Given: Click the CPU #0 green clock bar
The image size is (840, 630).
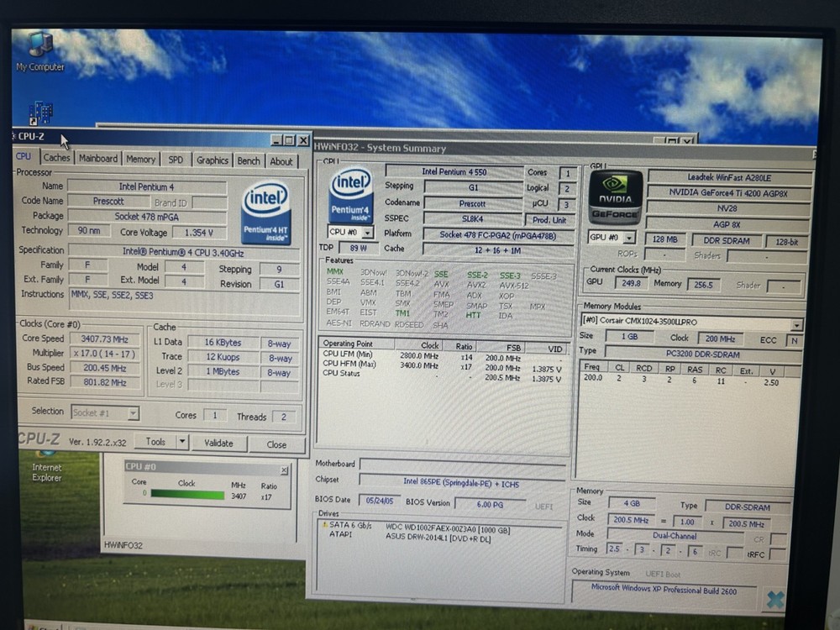Looking at the screenshot, I should pyautogui.click(x=187, y=495).
